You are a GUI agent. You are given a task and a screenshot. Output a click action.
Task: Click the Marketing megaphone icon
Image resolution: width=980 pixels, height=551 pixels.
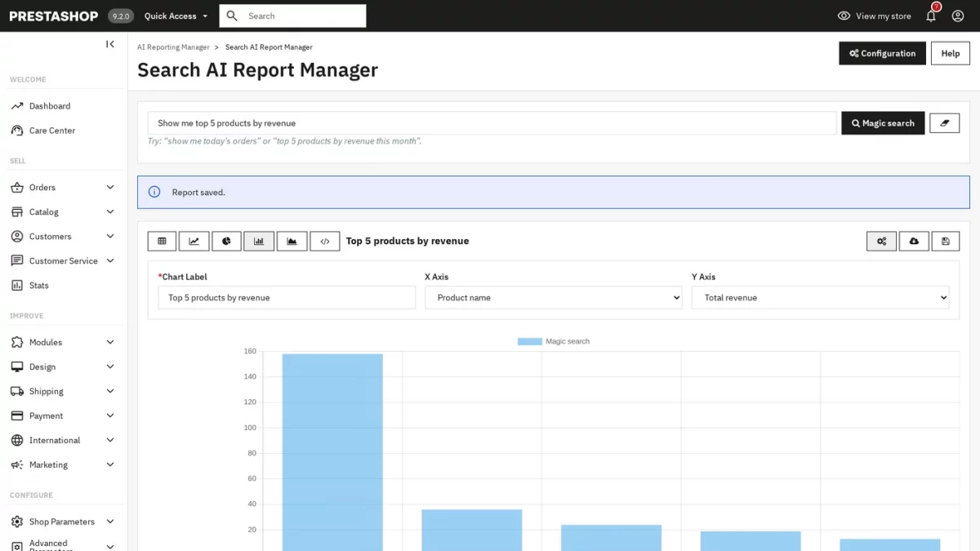point(16,465)
